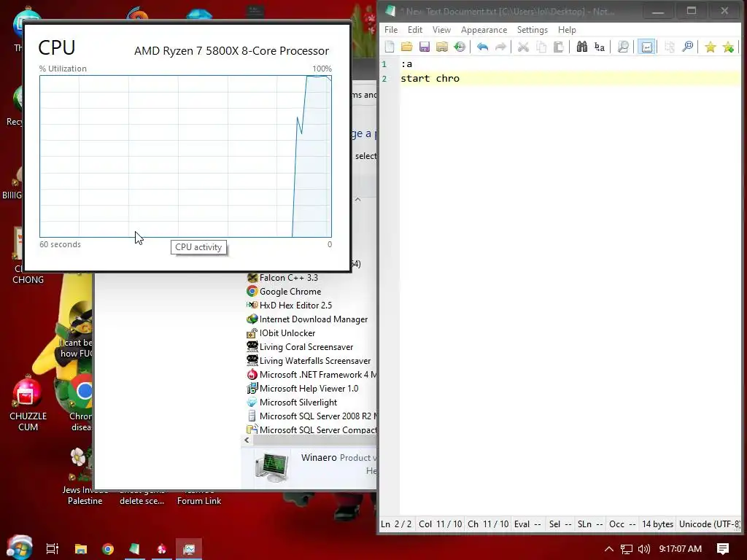Select Falcon C++ 3.3 in the program list
The width and height of the screenshot is (747, 560).
tap(282, 278)
